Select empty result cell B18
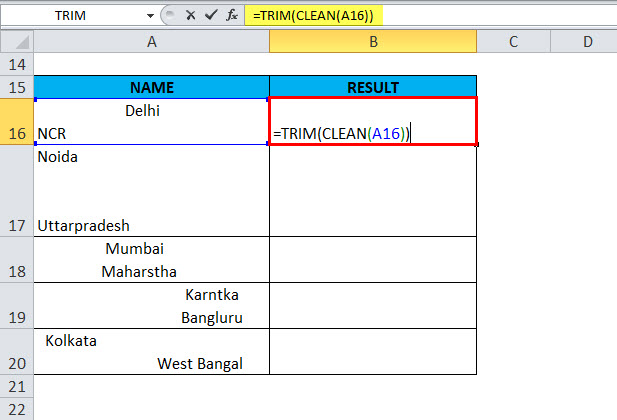617x420 pixels. click(373, 260)
